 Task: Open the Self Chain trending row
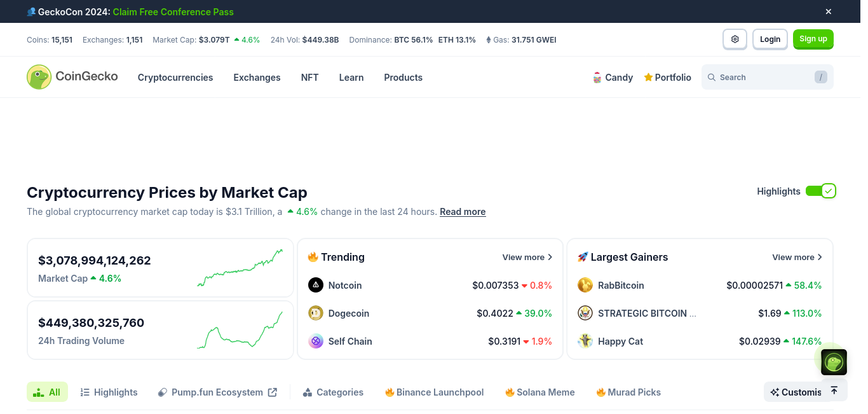(430, 341)
